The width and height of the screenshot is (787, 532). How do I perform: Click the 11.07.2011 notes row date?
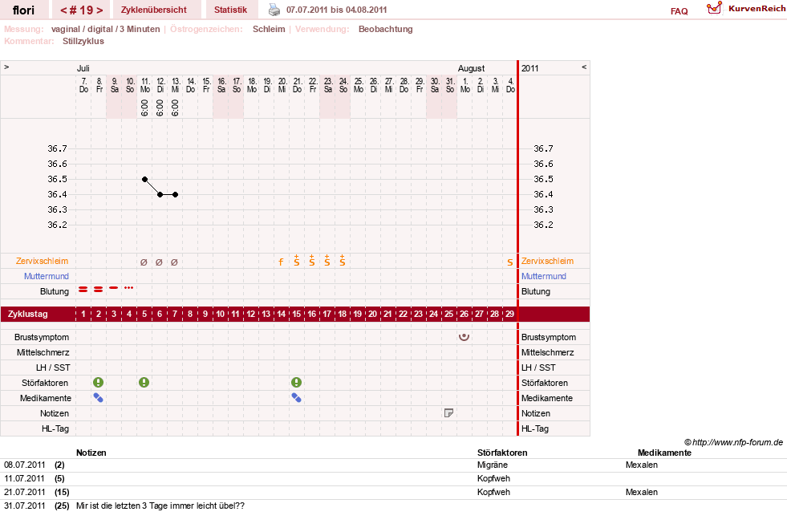click(x=25, y=478)
